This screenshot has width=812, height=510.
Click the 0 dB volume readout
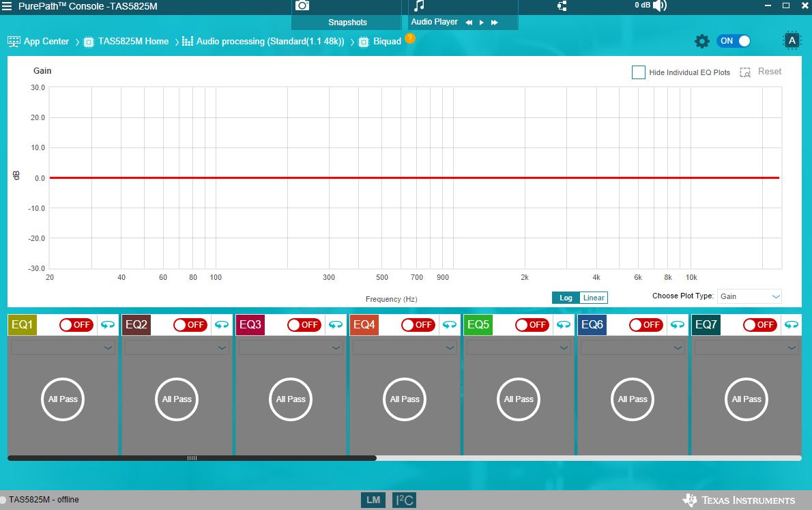(x=642, y=5)
